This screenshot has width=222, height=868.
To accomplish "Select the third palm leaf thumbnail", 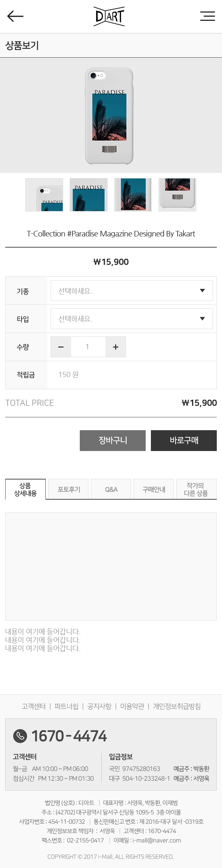I will coord(133,195).
